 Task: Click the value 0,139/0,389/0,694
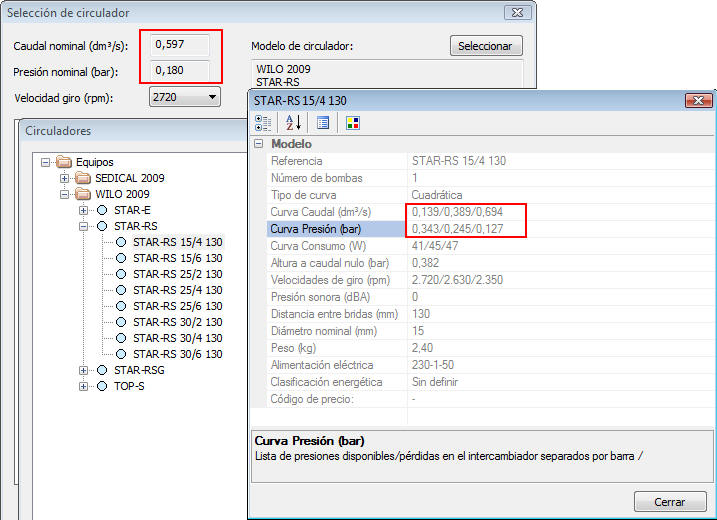pyautogui.click(x=457, y=212)
